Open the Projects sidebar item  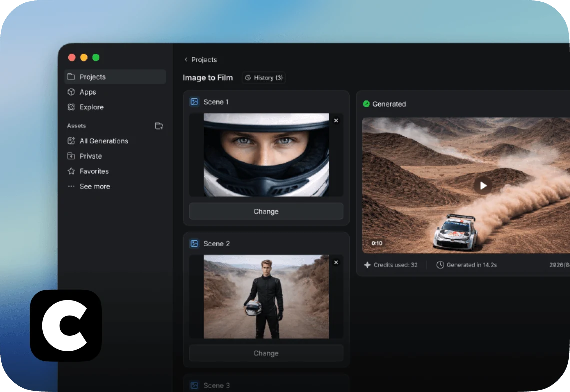click(115, 77)
